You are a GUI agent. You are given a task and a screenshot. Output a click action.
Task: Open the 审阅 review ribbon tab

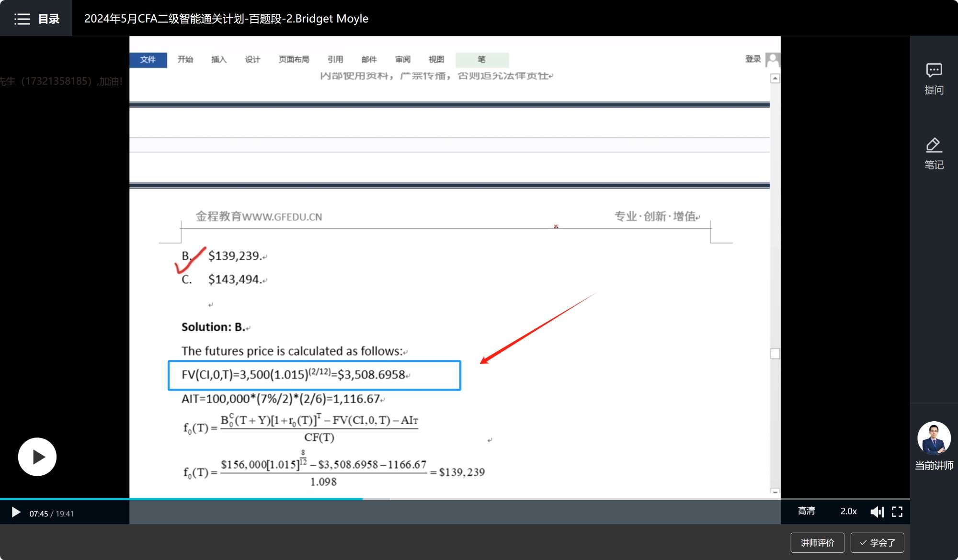[x=402, y=59]
